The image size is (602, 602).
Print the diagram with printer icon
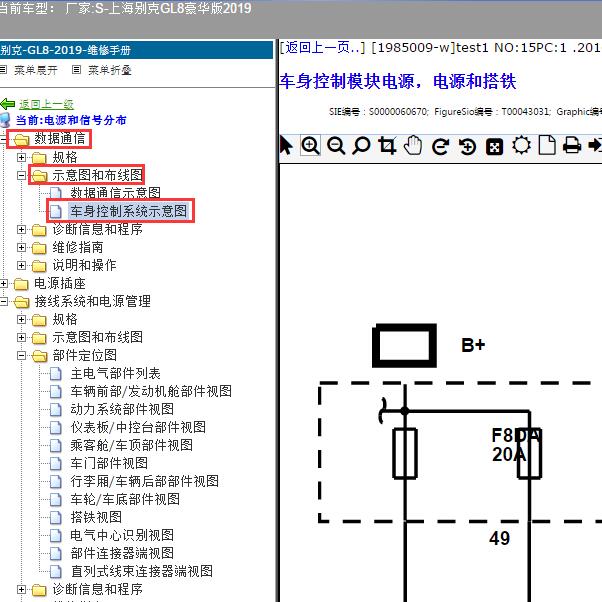click(x=572, y=146)
